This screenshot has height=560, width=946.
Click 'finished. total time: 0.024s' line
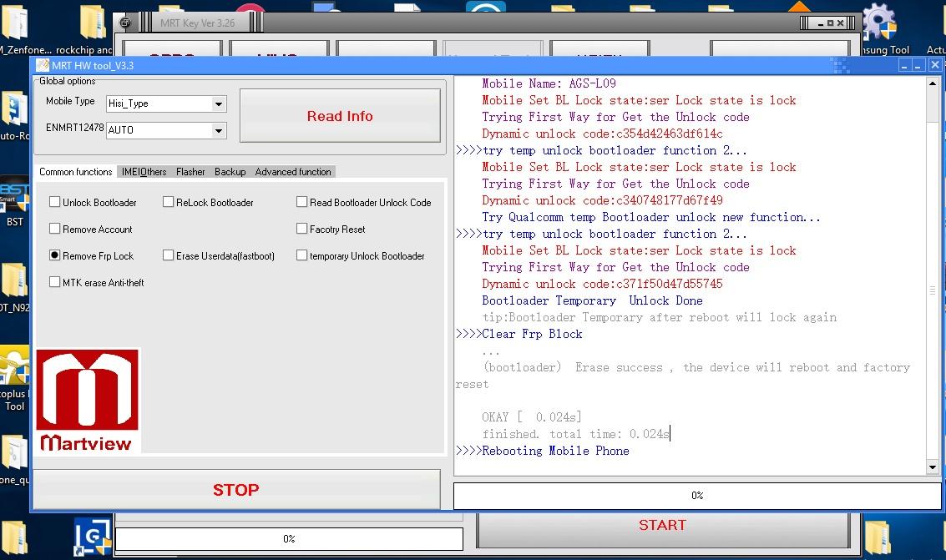tap(575, 434)
